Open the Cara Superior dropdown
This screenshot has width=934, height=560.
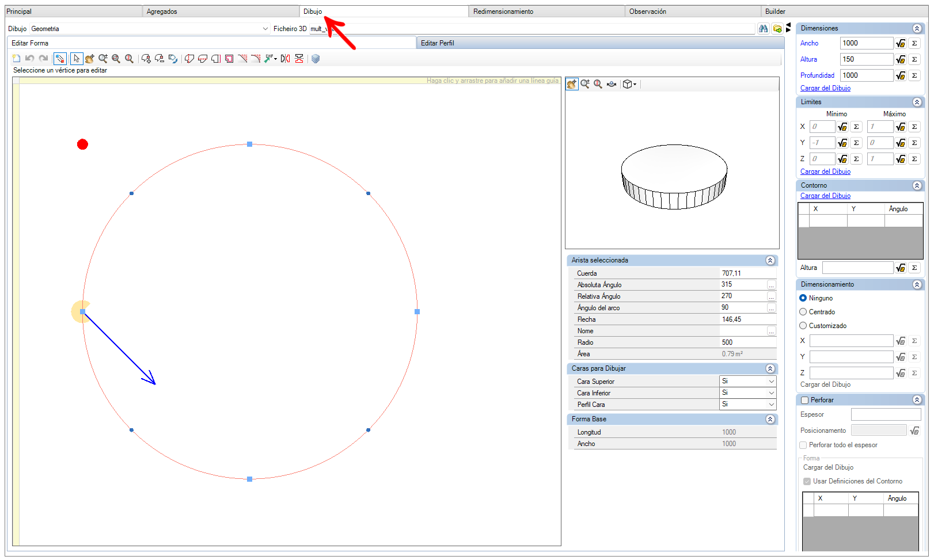(748, 381)
